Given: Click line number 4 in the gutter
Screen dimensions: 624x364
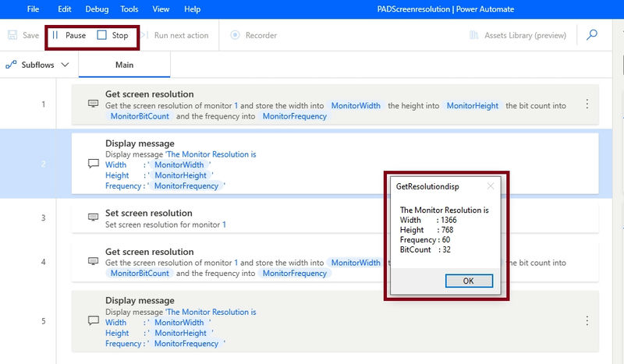Looking at the screenshot, I should tap(44, 262).
